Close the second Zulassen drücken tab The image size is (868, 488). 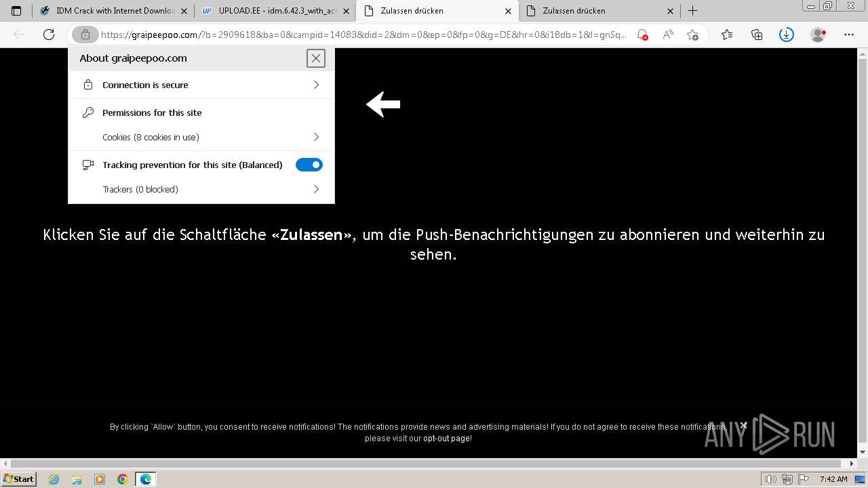coord(670,11)
